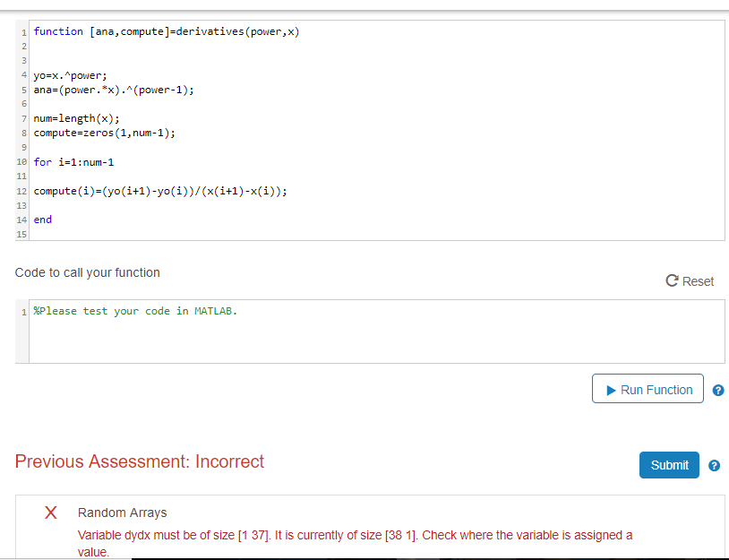Click the end keyword on line 14
Viewport: 729px width, 560px height.
(x=42, y=220)
